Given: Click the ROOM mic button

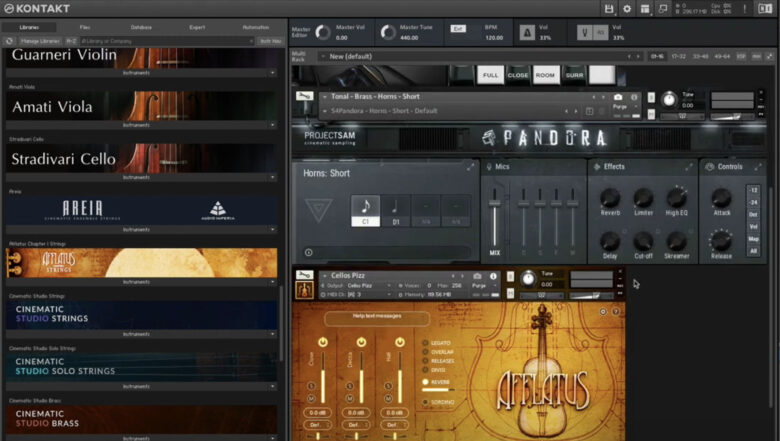Looking at the screenshot, I should pos(545,75).
